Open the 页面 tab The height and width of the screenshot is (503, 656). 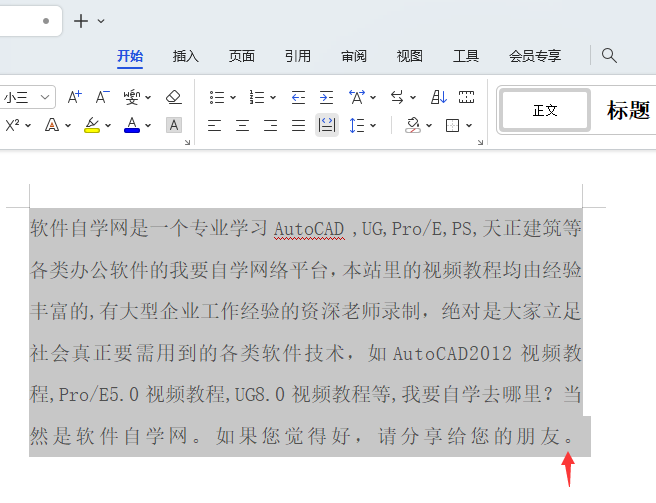(241, 56)
